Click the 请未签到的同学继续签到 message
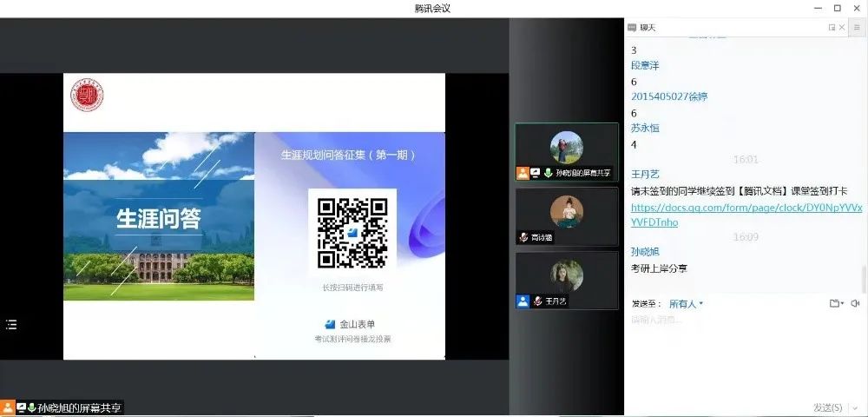The width and height of the screenshot is (868, 417). (740, 191)
